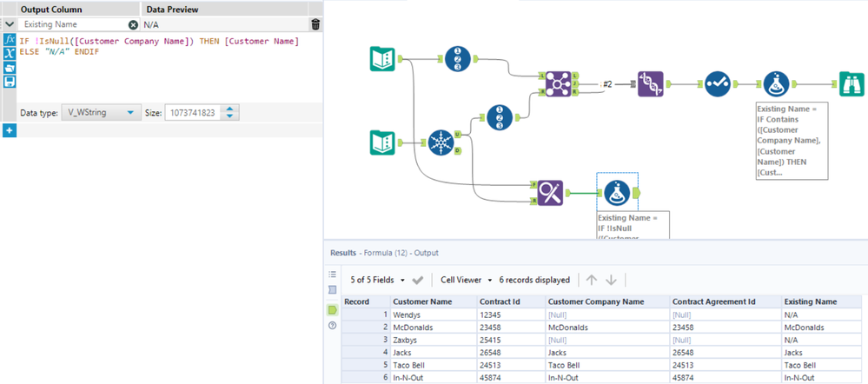Click the Customer Company Name column header
Viewport: 868px width, 384px height.
pos(608,301)
